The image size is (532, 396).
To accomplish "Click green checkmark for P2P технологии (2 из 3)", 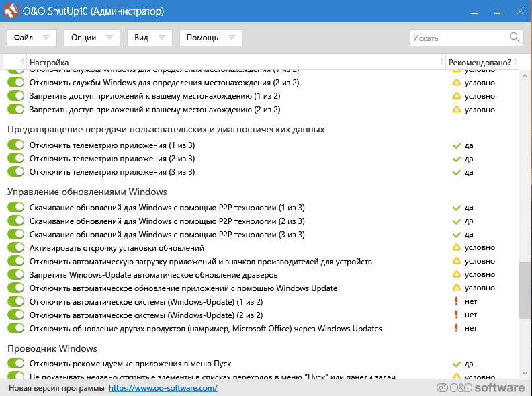I will (x=457, y=221).
